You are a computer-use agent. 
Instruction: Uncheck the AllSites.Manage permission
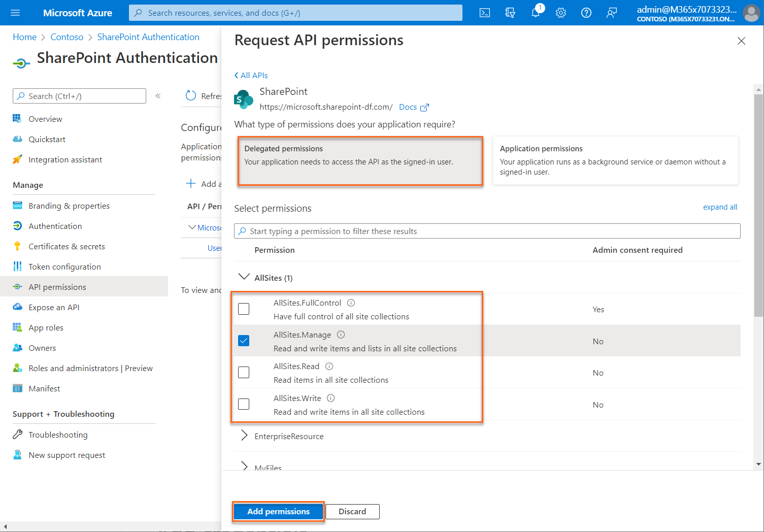244,341
